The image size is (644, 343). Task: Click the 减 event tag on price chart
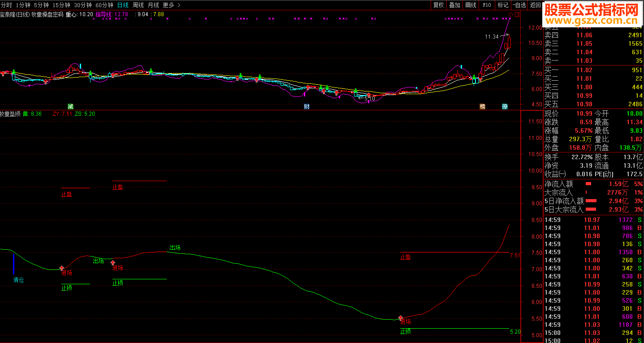pyautogui.click(x=70, y=106)
